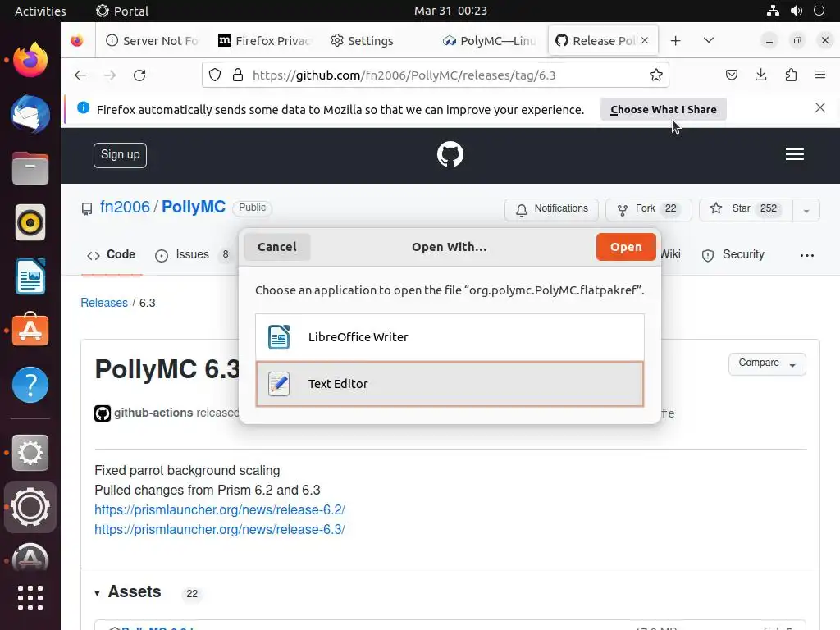Launch LibreOffice Writer from the dock
Image resolution: width=840 pixels, height=630 pixels.
click(30, 276)
